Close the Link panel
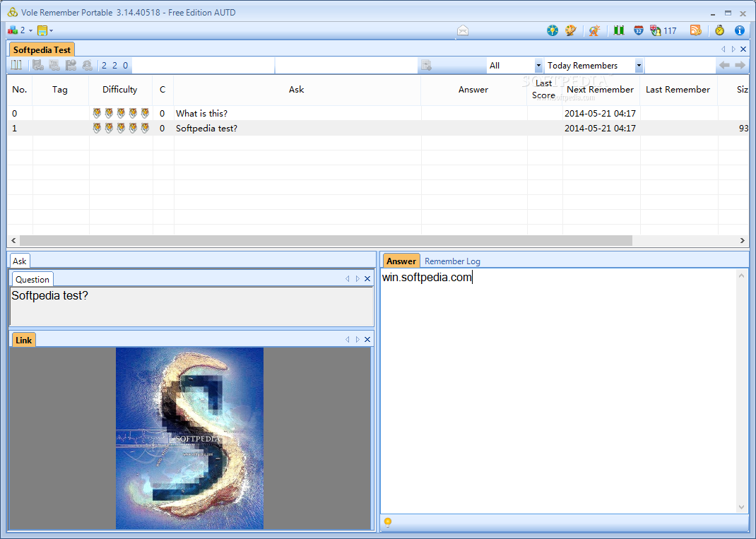Viewport: 756px width, 539px height. click(x=367, y=339)
